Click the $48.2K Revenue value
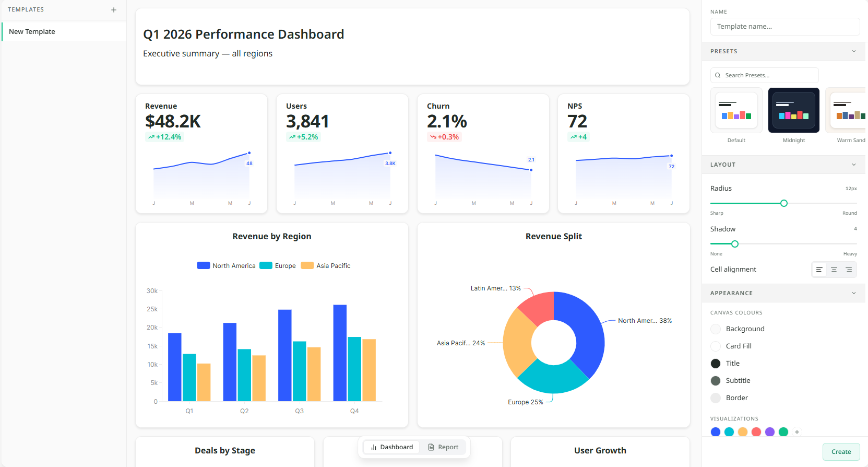Screen dimensions: 868x467 tap(173, 122)
